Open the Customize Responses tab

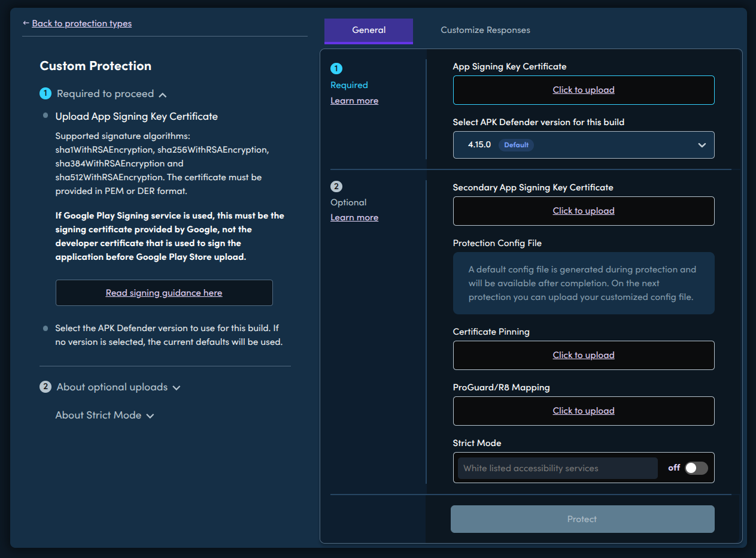coord(485,30)
